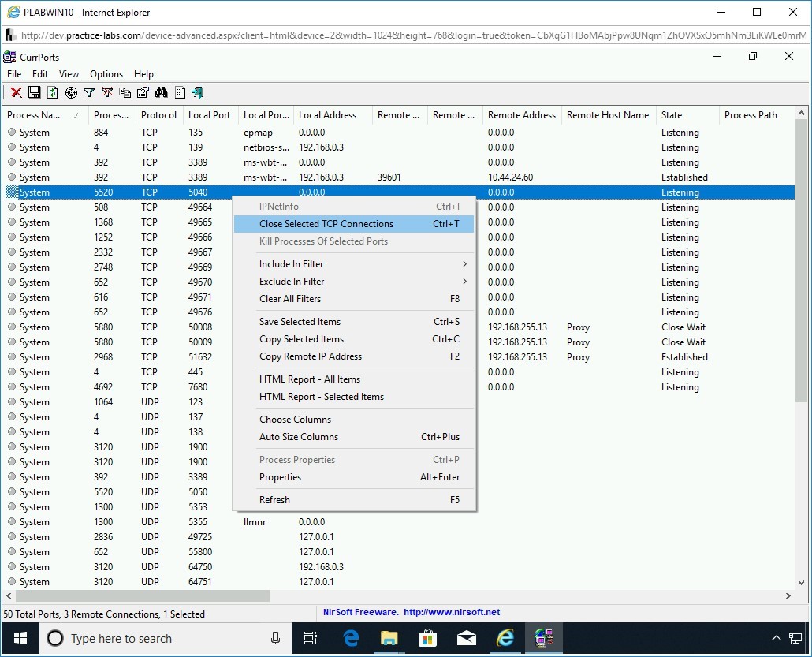
Task: Select HTML Report - All Items entry
Action: pos(310,379)
